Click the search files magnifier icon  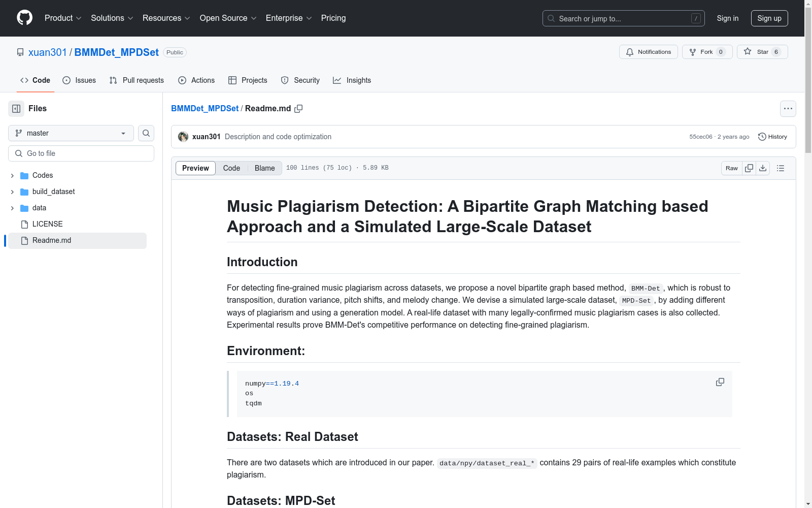click(x=146, y=133)
